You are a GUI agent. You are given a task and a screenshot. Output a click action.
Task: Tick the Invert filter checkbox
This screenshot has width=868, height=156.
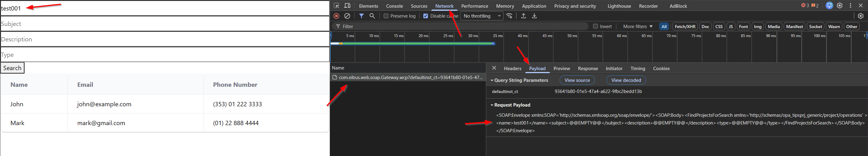coord(595,26)
